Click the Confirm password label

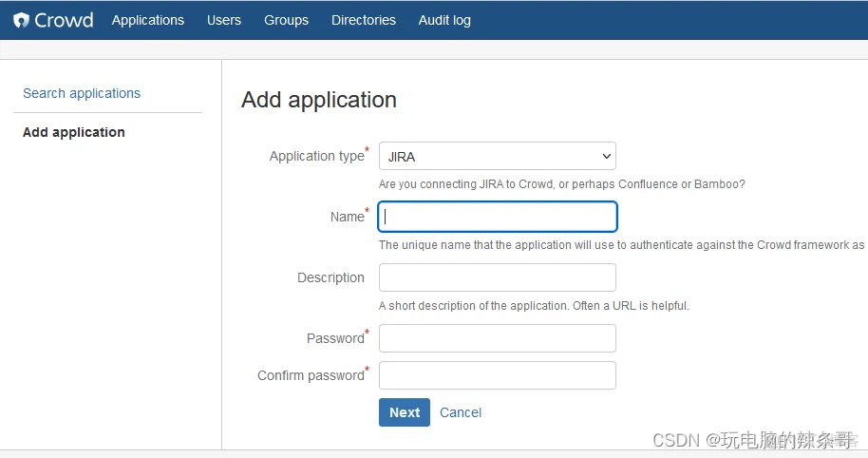coord(311,375)
